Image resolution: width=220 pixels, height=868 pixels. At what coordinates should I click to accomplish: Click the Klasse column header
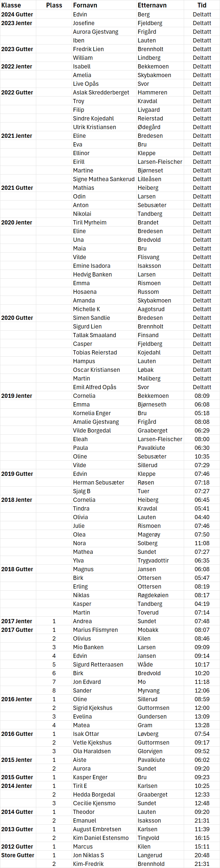coord(11,5)
